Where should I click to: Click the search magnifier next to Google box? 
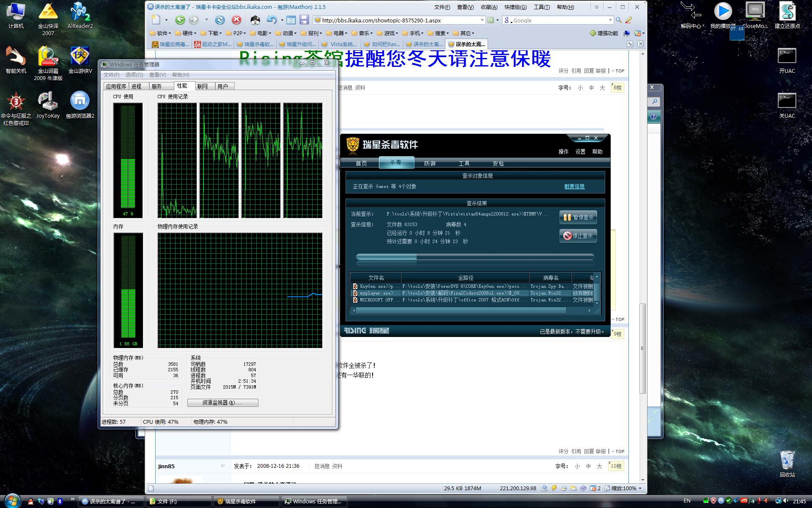tap(619, 20)
